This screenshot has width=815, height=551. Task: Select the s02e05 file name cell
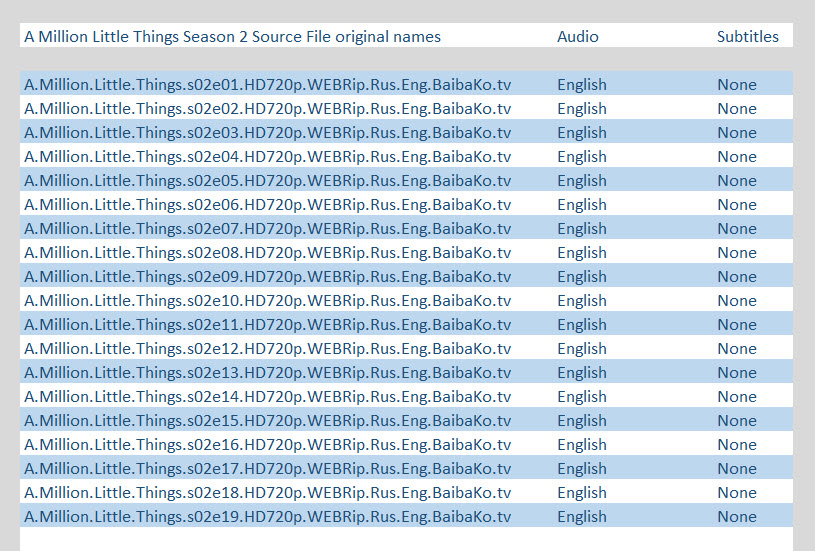(268, 180)
